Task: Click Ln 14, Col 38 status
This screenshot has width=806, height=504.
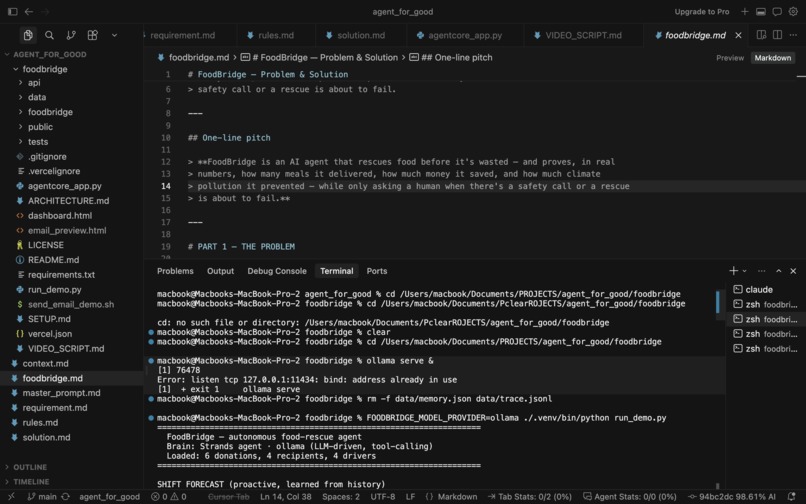Action: click(285, 497)
